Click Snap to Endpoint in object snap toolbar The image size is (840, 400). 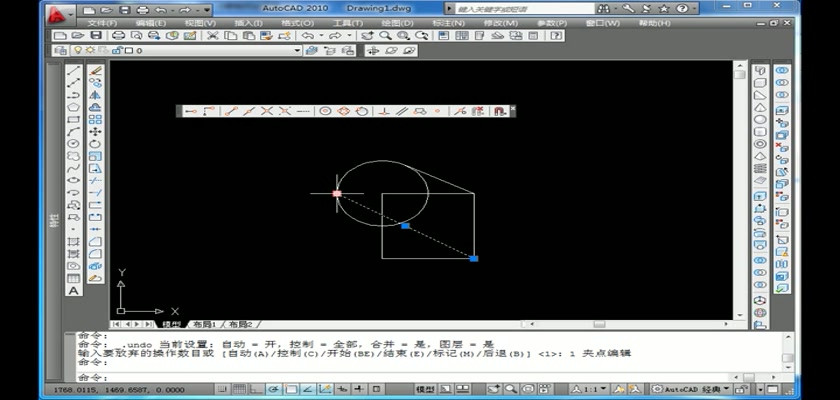tap(231, 111)
